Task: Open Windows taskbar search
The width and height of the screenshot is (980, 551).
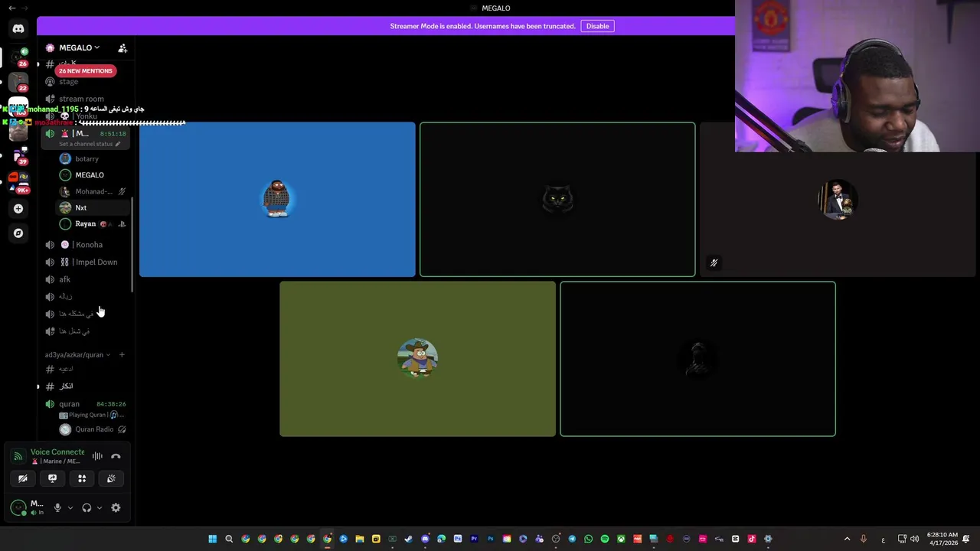Action: (x=229, y=539)
